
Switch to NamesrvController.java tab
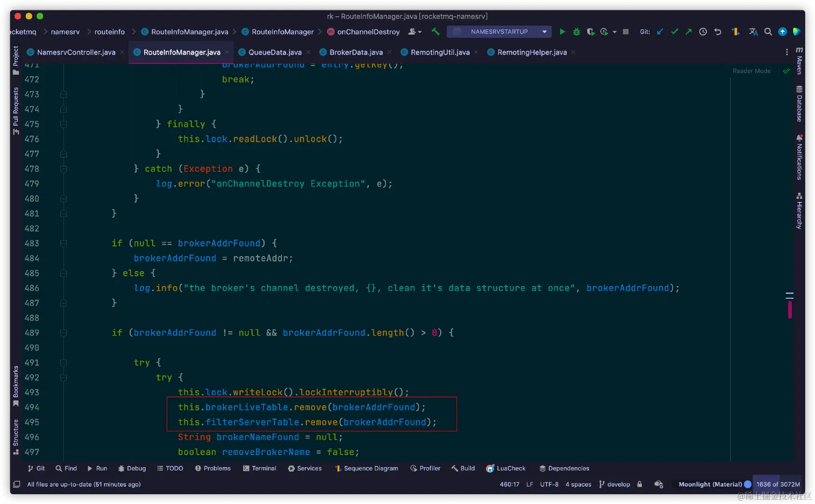tap(76, 52)
